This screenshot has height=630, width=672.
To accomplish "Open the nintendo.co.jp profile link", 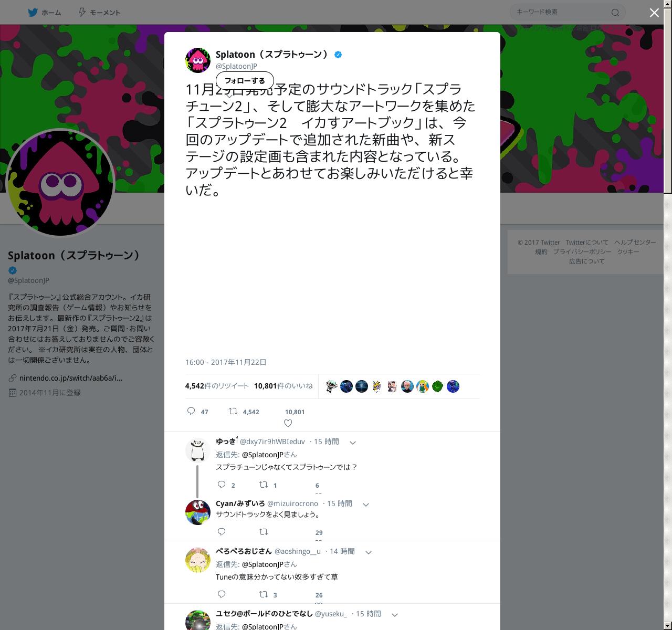I will pyautogui.click(x=71, y=378).
